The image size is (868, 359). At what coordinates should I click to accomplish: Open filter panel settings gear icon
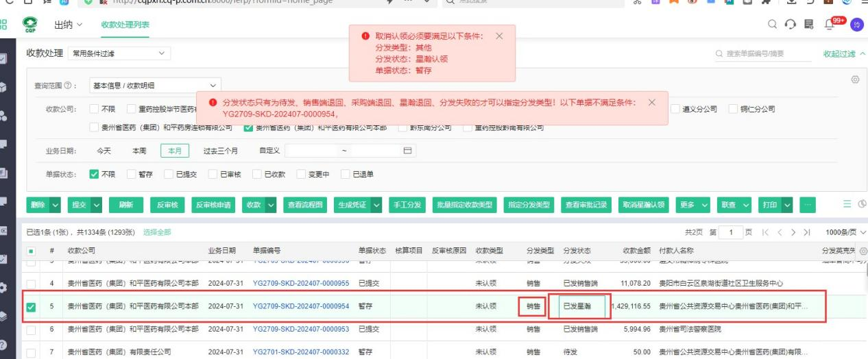pos(855,79)
